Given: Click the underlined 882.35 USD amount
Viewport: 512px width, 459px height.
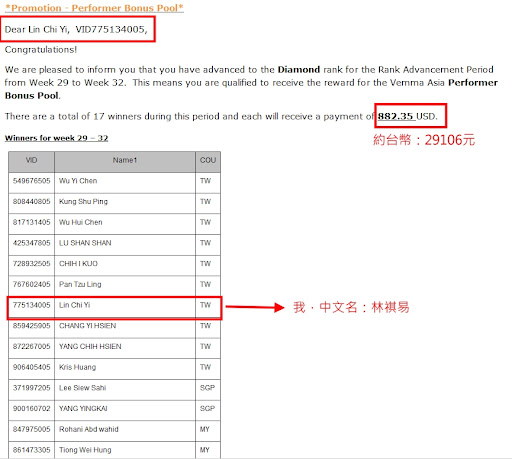Looking at the screenshot, I should [407, 116].
